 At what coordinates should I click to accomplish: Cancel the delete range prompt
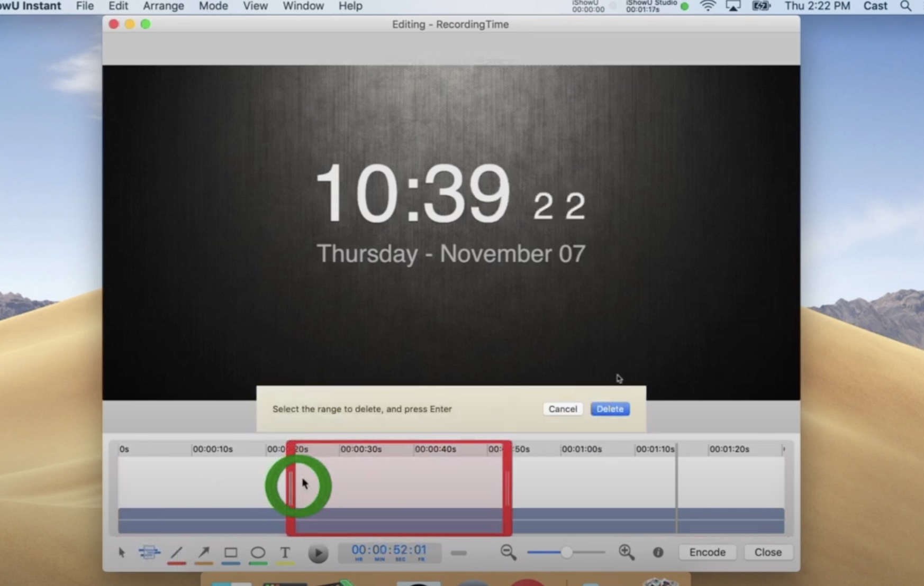[563, 409]
